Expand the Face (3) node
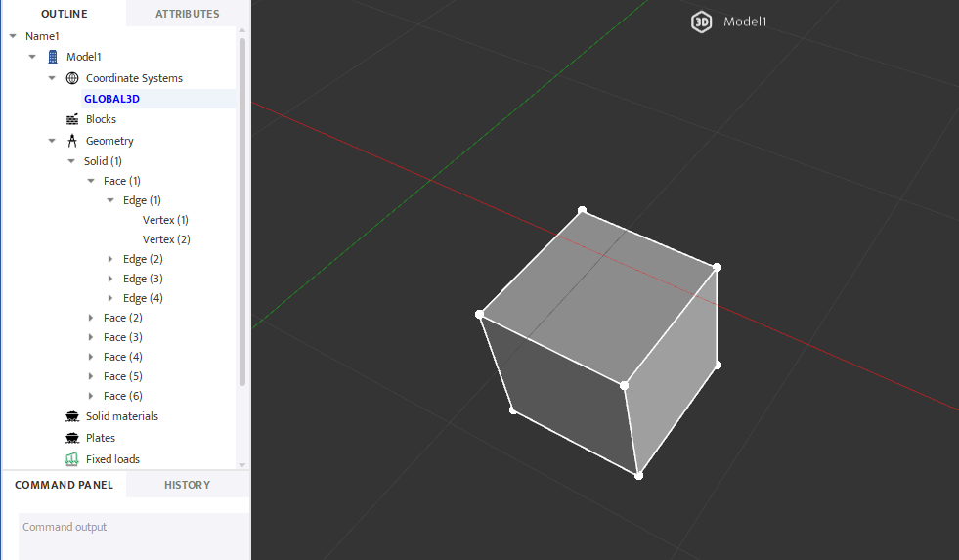 coord(91,337)
